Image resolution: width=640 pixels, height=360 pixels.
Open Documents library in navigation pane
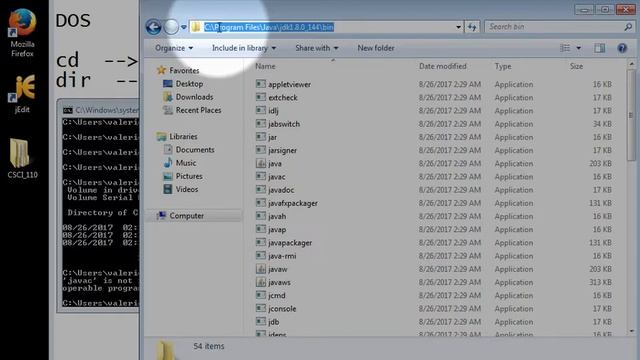[195, 150]
